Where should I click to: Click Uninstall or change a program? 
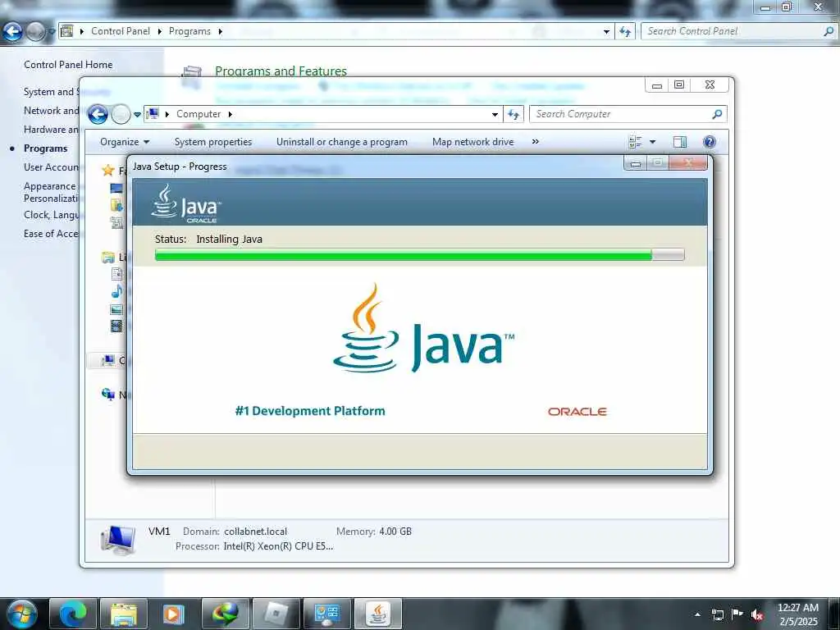[342, 142]
